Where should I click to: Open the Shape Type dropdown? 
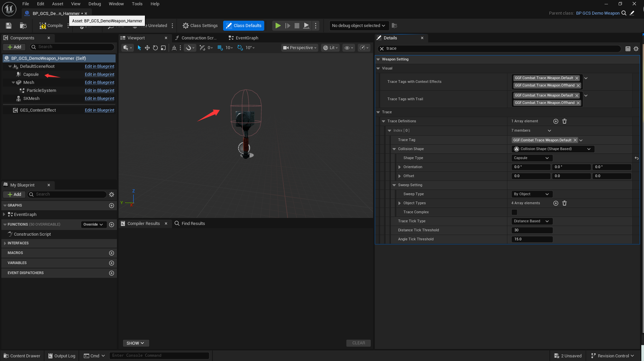click(x=532, y=158)
